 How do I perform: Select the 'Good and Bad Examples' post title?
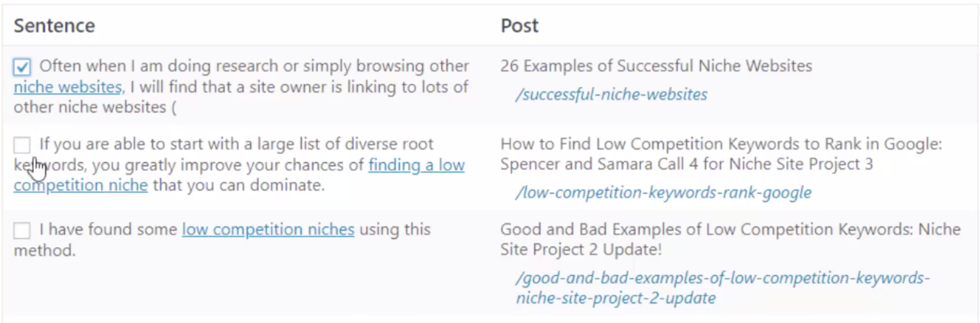click(730, 239)
